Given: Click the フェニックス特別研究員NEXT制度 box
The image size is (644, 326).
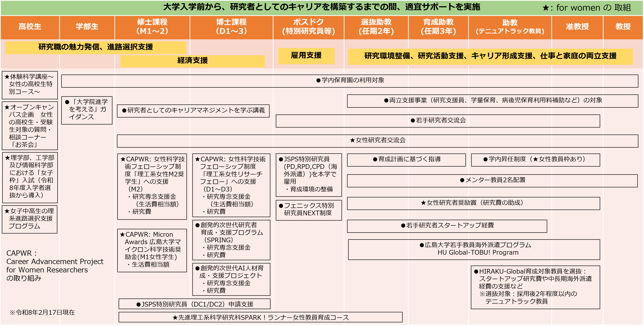Looking at the screenshot, I should tap(309, 210).
